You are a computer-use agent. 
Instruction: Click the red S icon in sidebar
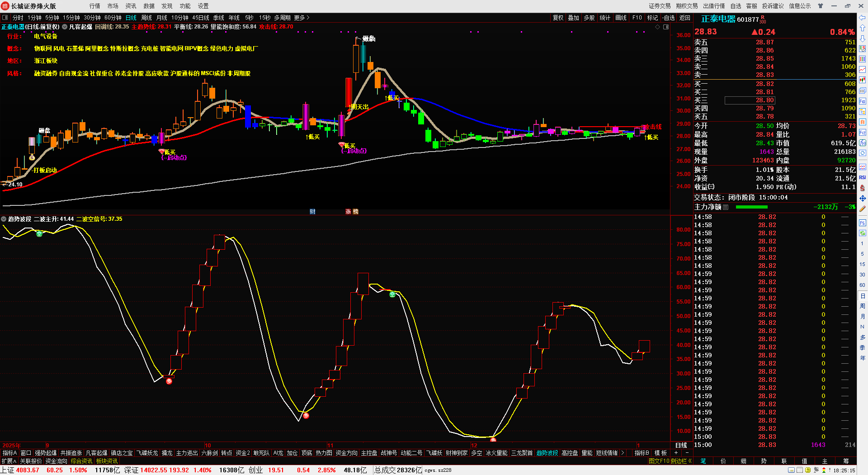click(x=863, y=188)
